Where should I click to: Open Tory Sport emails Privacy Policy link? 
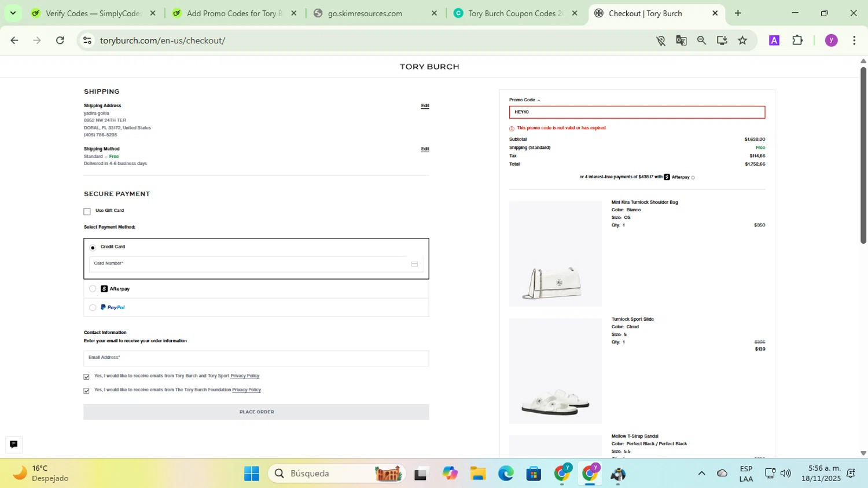coord(245,376)
